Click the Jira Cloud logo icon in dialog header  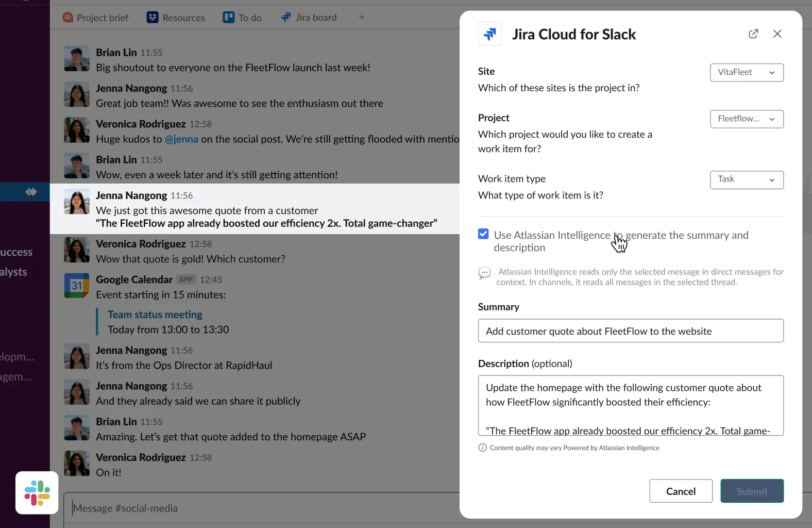tap(489, 34)
